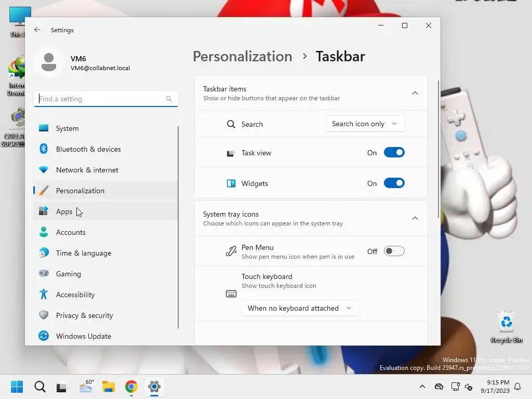
Task: Click VM6 account name
Action: (78, 59)
